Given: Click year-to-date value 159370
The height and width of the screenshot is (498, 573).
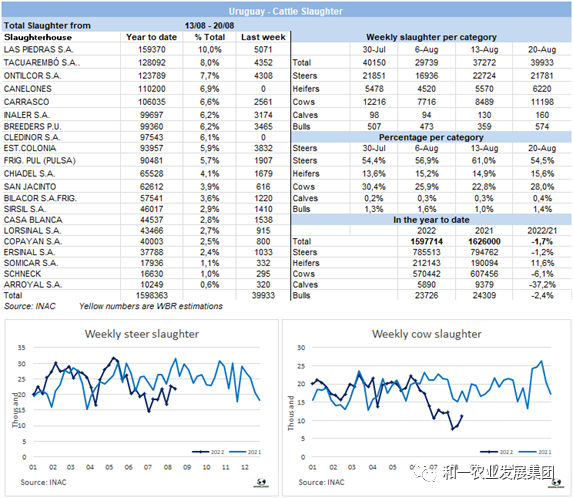Looking at the screenshot, I should 152,49.
